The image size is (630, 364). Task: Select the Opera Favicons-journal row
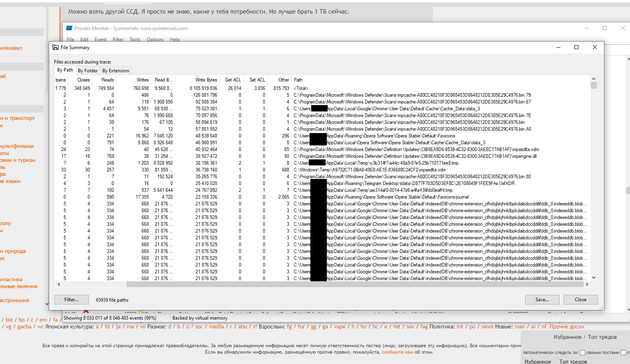click(322, 197)
